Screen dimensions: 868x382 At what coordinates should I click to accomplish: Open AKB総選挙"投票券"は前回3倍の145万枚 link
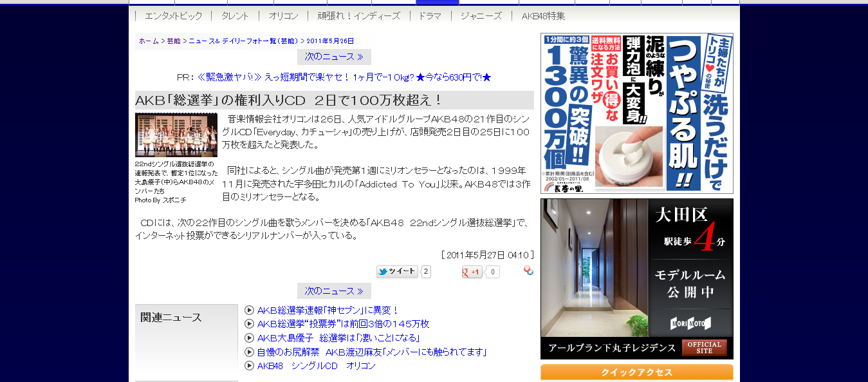tap(343, 324)
